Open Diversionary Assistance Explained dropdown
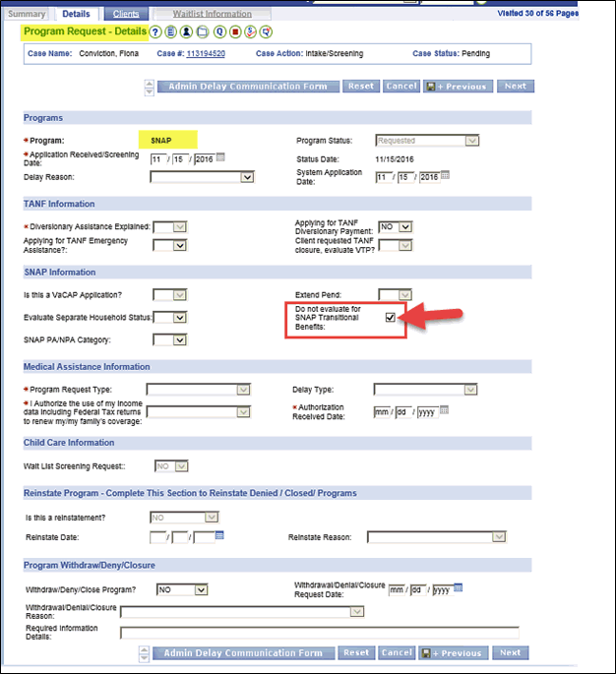 coord(170,226)
